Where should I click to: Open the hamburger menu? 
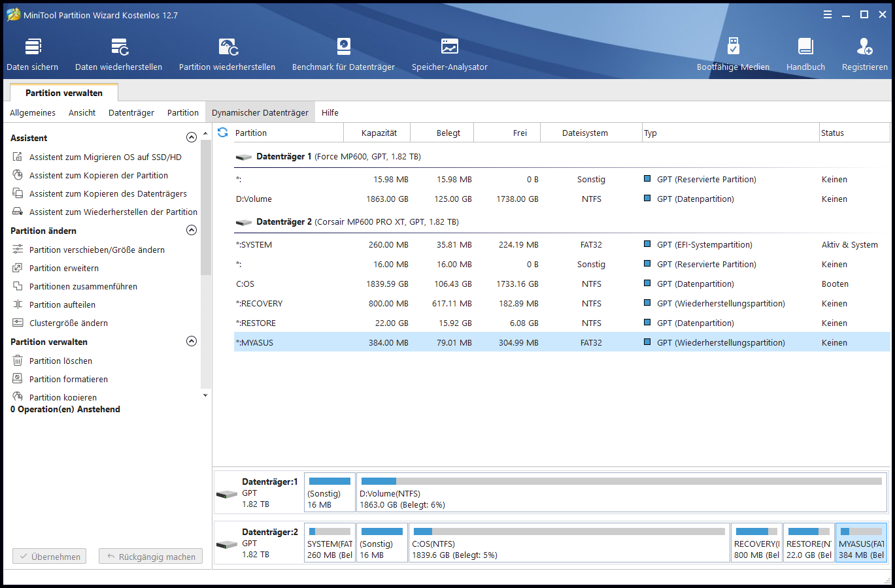pos(828,14)
